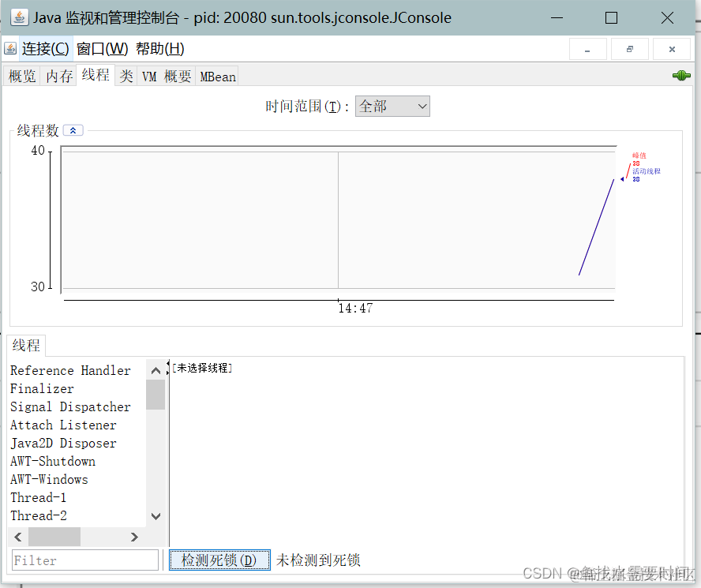The height and width of the screenshot is (588, 701).
Task: Click the 检测死锁(D) button
Action: tap(219, 560)
